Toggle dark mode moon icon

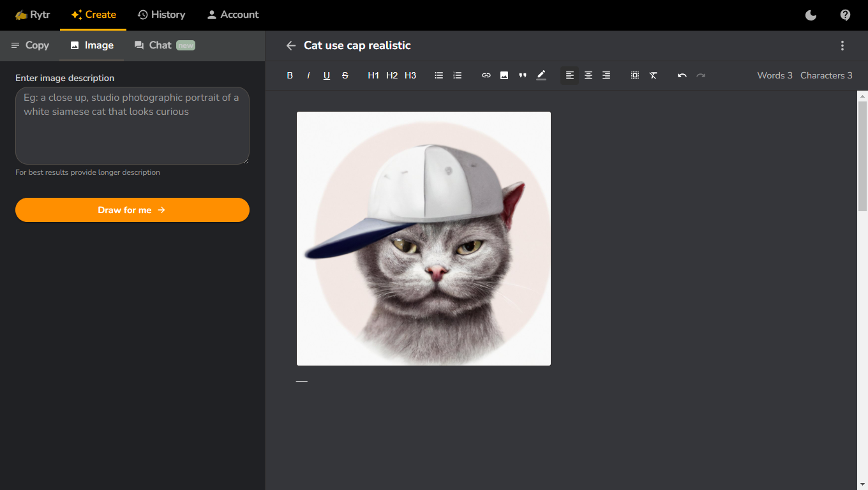811,15
